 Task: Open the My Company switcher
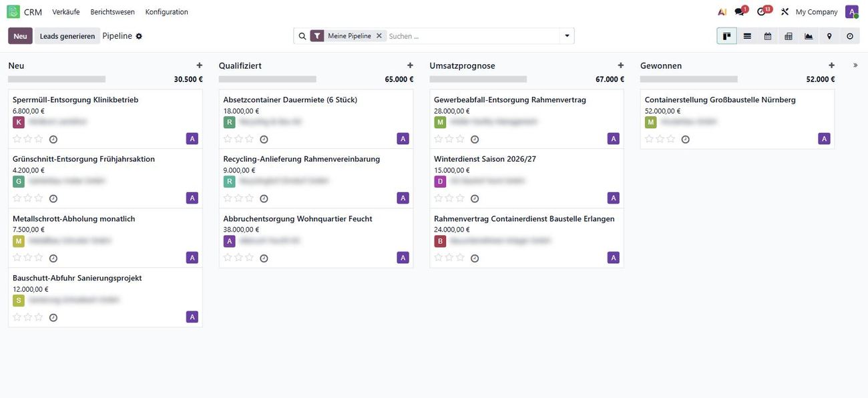pos(816,12)
